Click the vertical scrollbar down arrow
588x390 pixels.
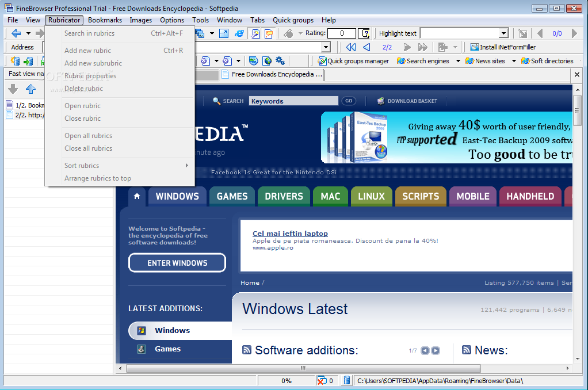578,359
